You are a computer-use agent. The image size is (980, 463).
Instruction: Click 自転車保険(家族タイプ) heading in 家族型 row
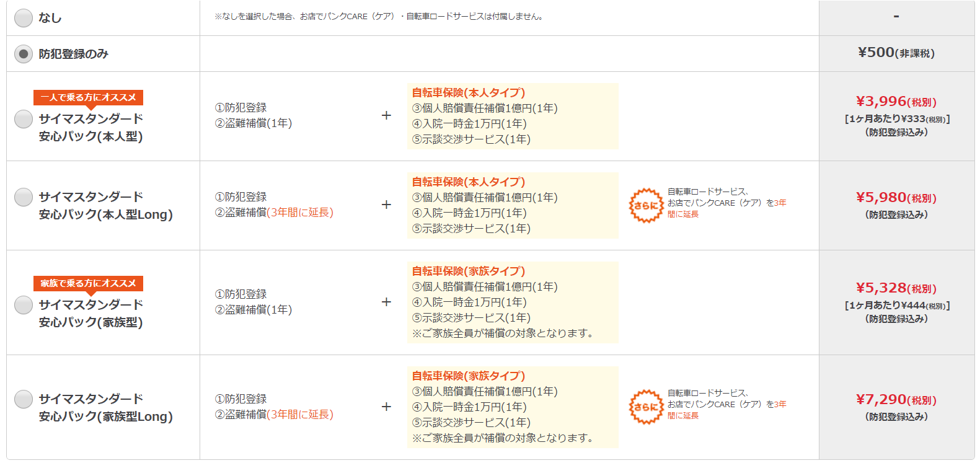tap(468, 271)
